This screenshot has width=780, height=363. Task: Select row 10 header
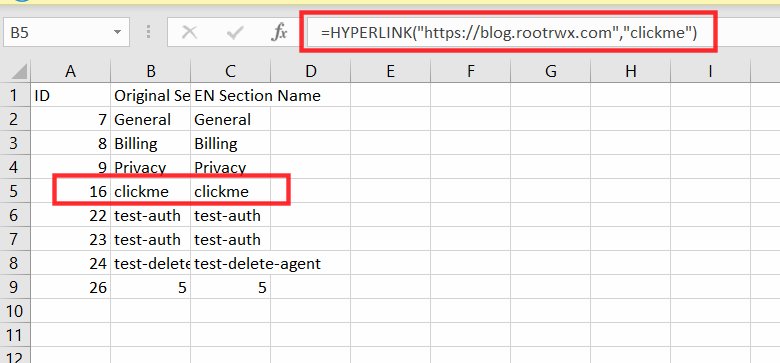[15, 311]
